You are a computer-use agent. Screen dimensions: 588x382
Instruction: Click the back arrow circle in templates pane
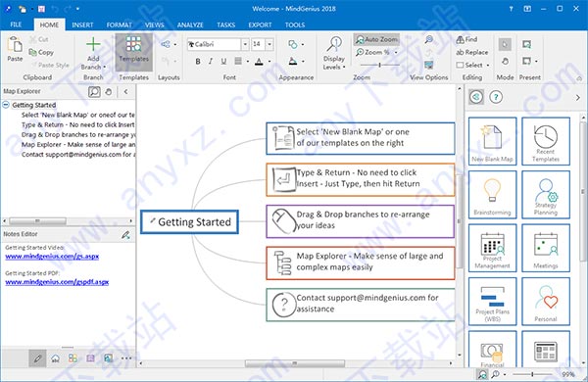click(476, 98)
